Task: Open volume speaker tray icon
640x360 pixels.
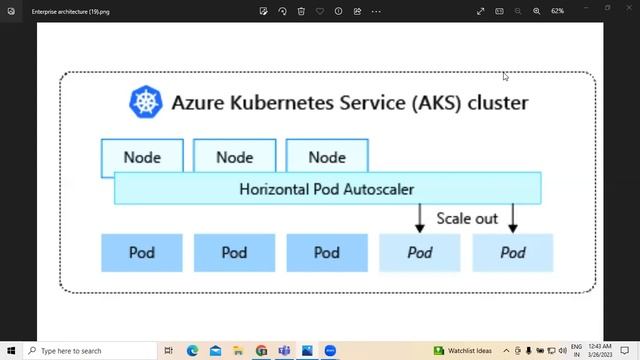Action: point(563,351)
